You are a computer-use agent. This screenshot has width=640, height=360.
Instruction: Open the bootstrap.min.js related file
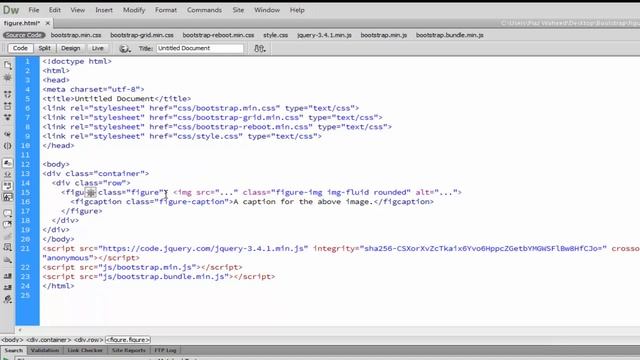pyautogui.click(x=384, y=35)
